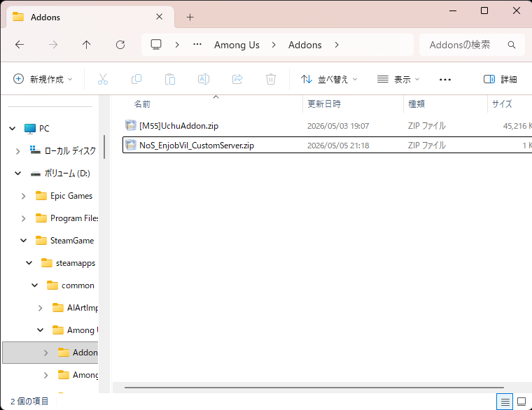Expand the ローカル ディスク tree node
532x410 pixels.
(x=17, y=151)
